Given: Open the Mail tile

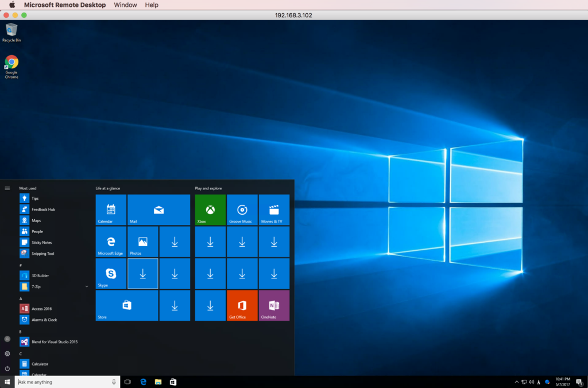Looking at the screenshot, I should [x=158, y=209].
